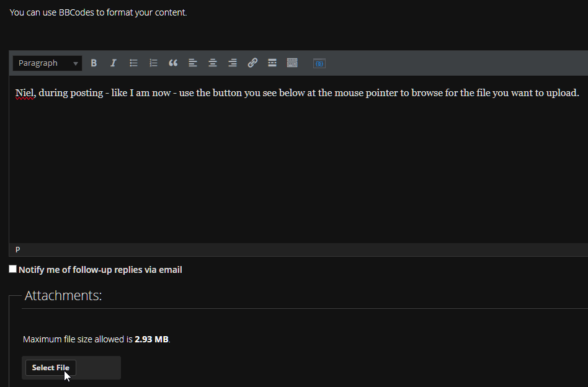Insert a Read More tag
This screenshot has height=387, width=588.
tap(272, 63)
